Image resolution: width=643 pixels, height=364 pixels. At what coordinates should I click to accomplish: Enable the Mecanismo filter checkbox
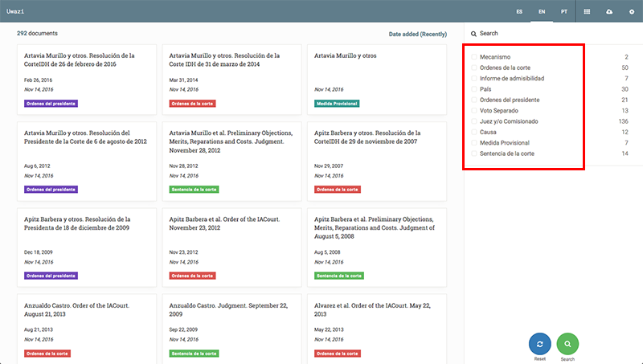474,58
